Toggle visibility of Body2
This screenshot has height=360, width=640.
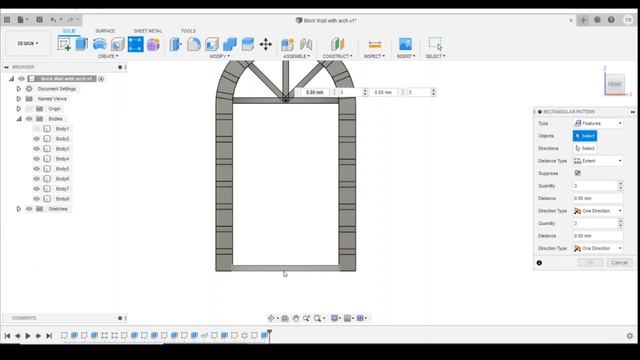pyautogui.click(x=37, y=139)
